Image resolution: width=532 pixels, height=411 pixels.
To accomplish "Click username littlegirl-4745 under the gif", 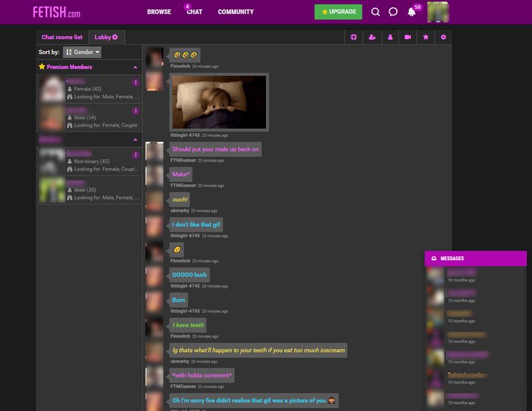I will click(185, 135).
